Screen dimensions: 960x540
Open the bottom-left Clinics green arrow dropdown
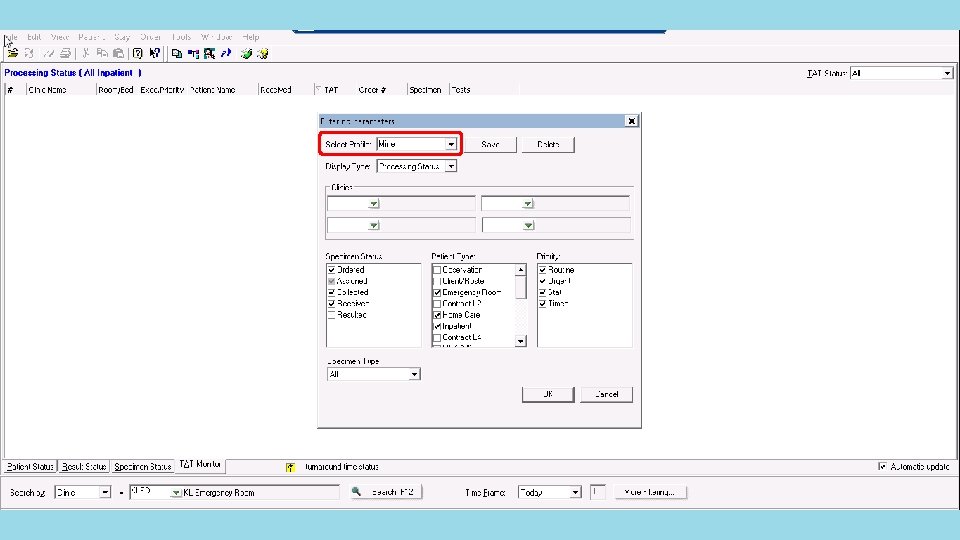[x=373, y=225]
